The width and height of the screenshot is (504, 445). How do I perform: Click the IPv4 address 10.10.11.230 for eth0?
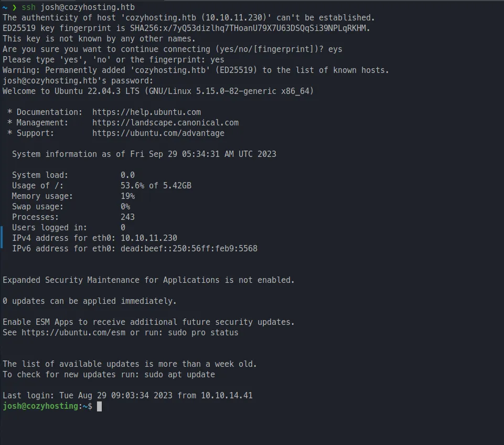tap(148, 238)
